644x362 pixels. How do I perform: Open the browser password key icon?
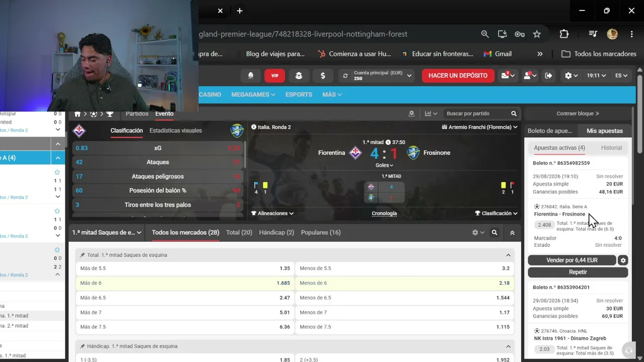[520, 34]
